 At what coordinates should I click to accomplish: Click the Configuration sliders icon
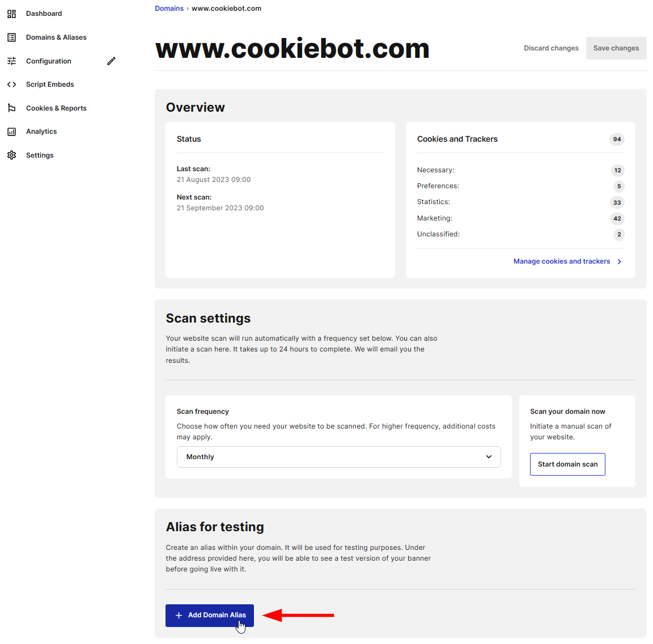tap(12, 61)
